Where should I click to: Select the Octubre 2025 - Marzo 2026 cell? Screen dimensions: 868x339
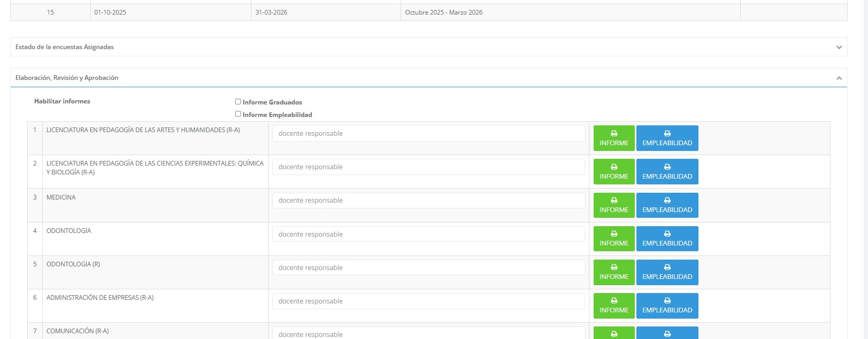click(571, 13)
